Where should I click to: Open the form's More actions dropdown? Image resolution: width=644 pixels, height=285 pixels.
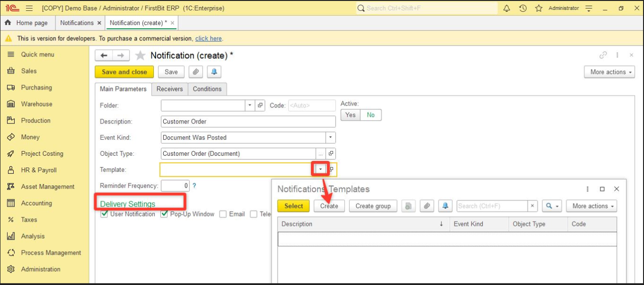pyautogui.click(x=609, y=72)
